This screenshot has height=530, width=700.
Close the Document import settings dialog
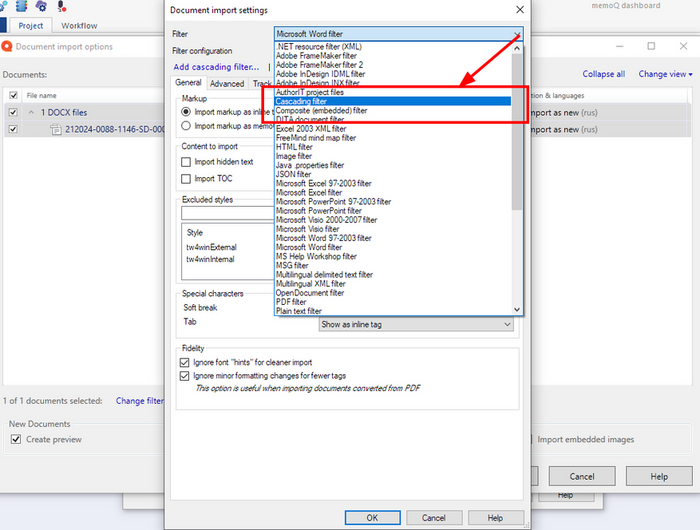[x=520, y=9]
